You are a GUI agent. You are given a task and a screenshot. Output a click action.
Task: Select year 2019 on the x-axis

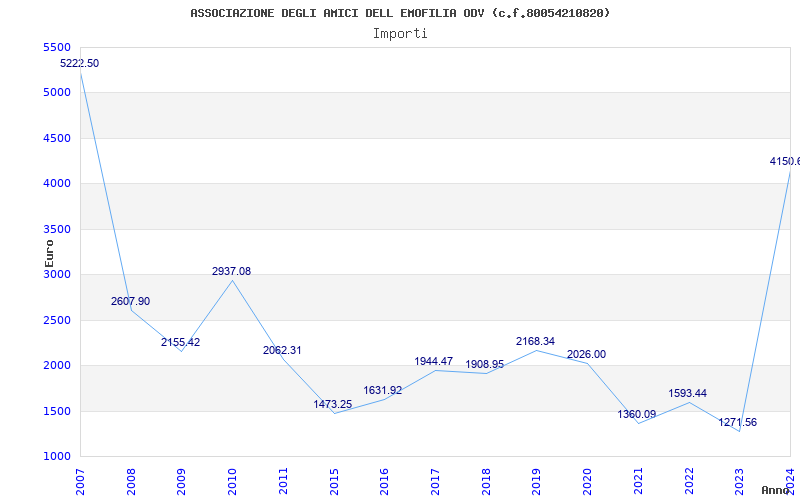pyautogui.click(x=537, y=479)
